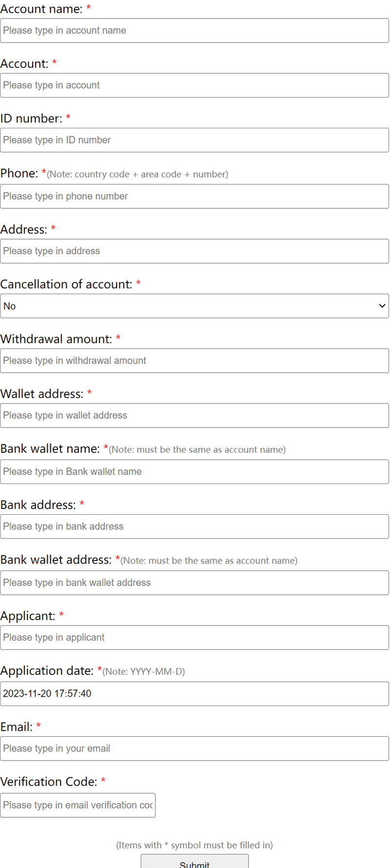Click the Application date label
Viewport: 390px width, 868px height.
[47, 671]
